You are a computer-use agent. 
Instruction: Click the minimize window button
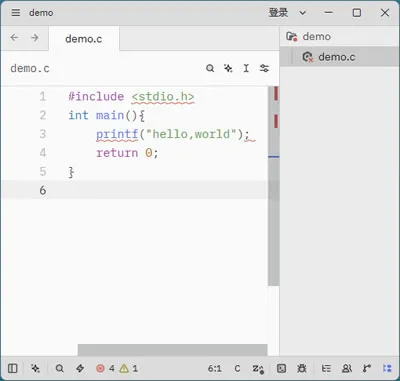pos(329,13)
